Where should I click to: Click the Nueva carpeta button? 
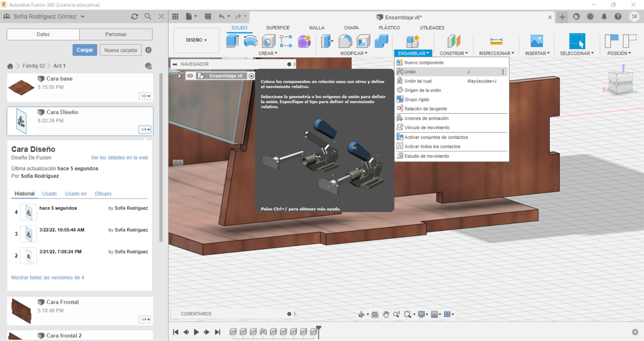(121, 50)
